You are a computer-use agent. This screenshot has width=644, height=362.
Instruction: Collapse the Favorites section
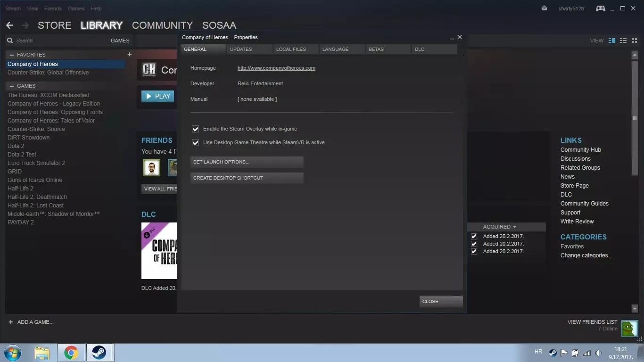tap(12, 55)
